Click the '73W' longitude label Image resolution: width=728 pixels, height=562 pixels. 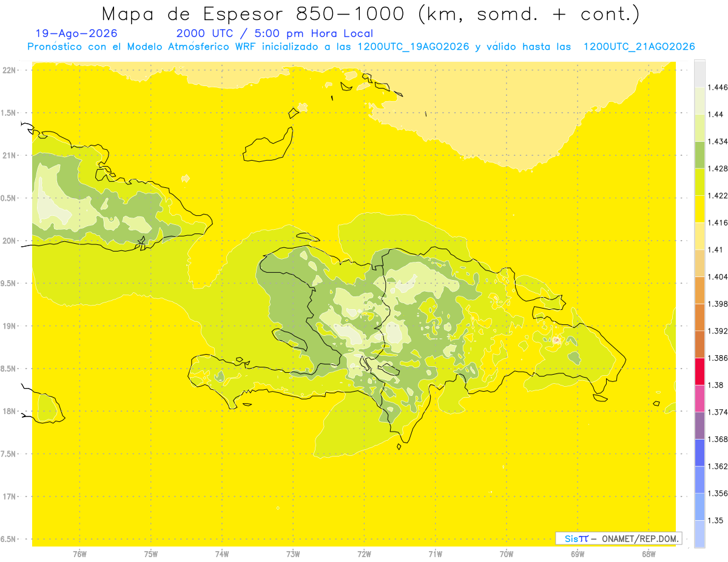[x=293, y=554]
